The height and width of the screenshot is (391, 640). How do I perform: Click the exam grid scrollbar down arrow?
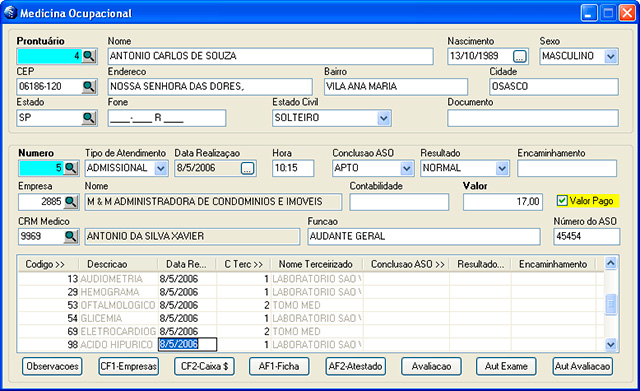click(611, 345)
